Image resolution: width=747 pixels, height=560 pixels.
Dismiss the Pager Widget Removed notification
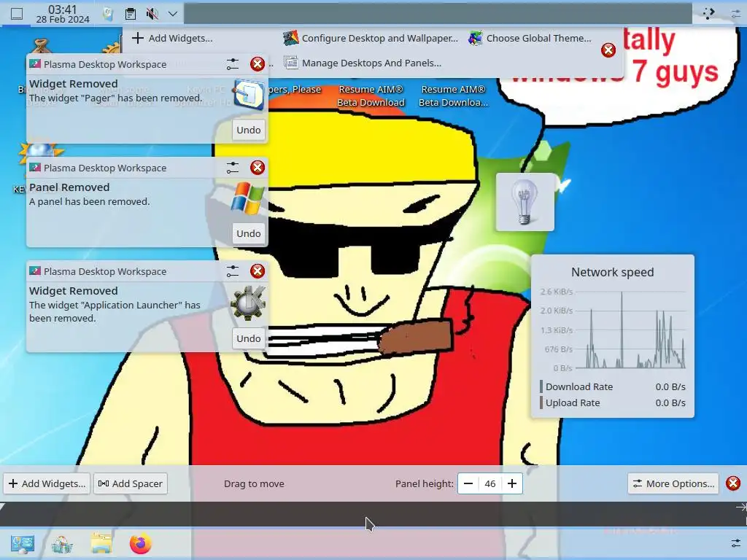pyautogui.click(x=258, y=64)
